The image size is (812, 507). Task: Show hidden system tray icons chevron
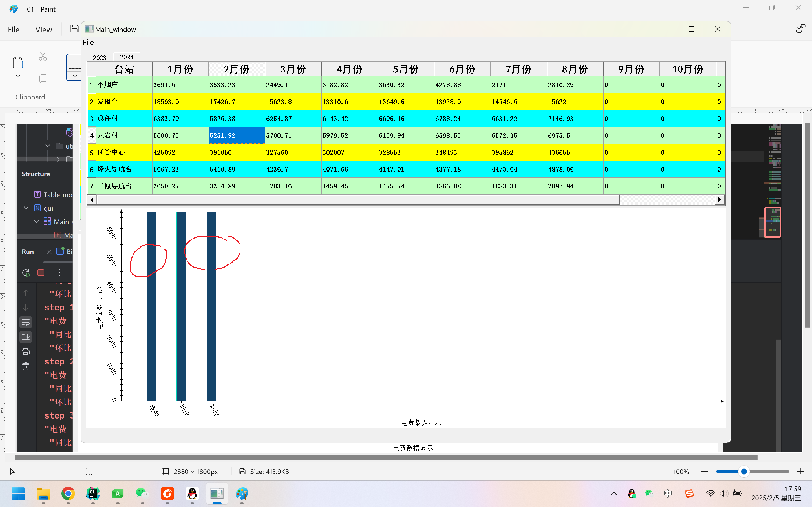pos(613,493)
